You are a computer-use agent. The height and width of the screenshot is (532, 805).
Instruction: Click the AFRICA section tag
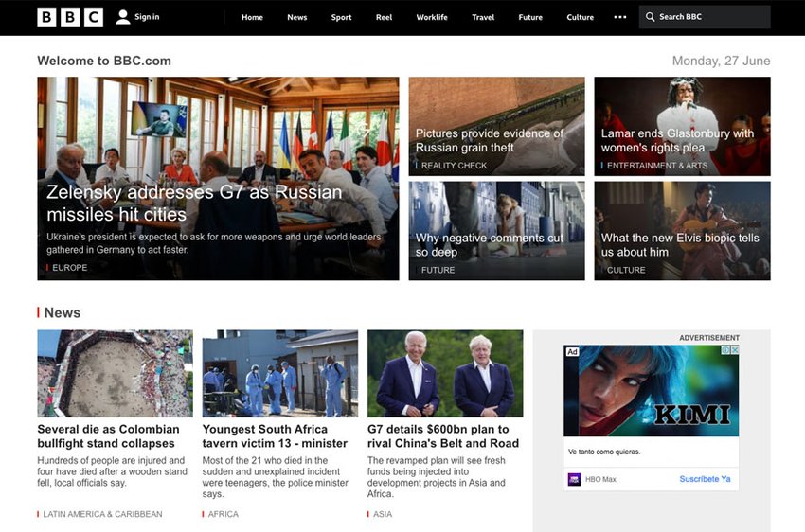tap(223, 514)
